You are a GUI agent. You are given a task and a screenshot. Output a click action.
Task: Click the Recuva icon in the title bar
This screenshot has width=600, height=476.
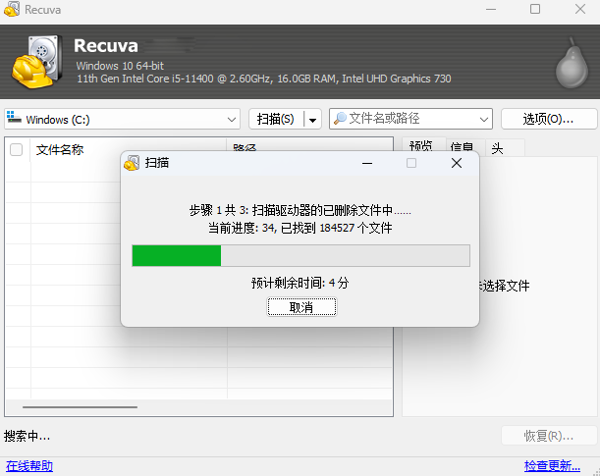[12, 9]
